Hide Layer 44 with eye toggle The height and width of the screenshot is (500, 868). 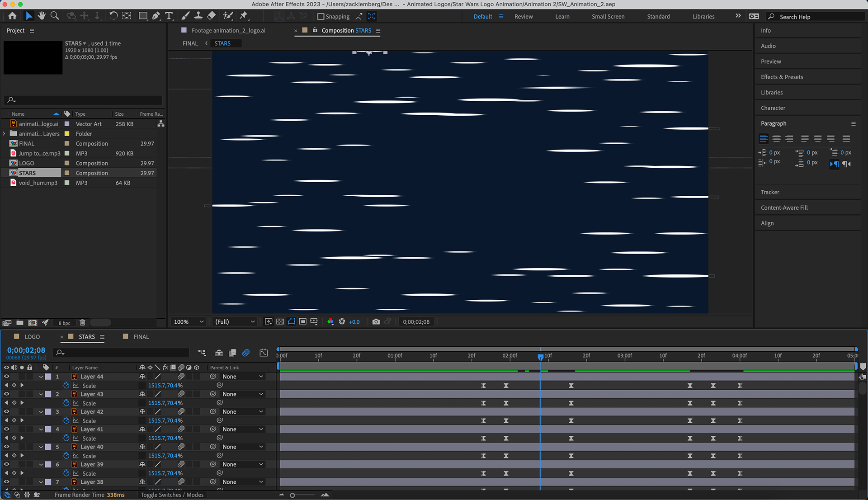(6, 377)
